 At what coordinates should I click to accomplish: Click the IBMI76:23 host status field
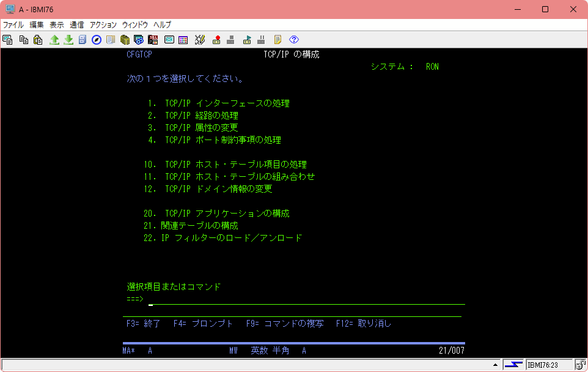[x=549, y=365]
